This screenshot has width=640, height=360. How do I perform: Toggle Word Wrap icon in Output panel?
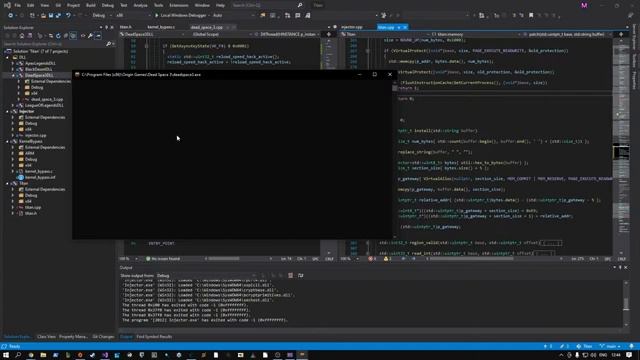point(300,276)
